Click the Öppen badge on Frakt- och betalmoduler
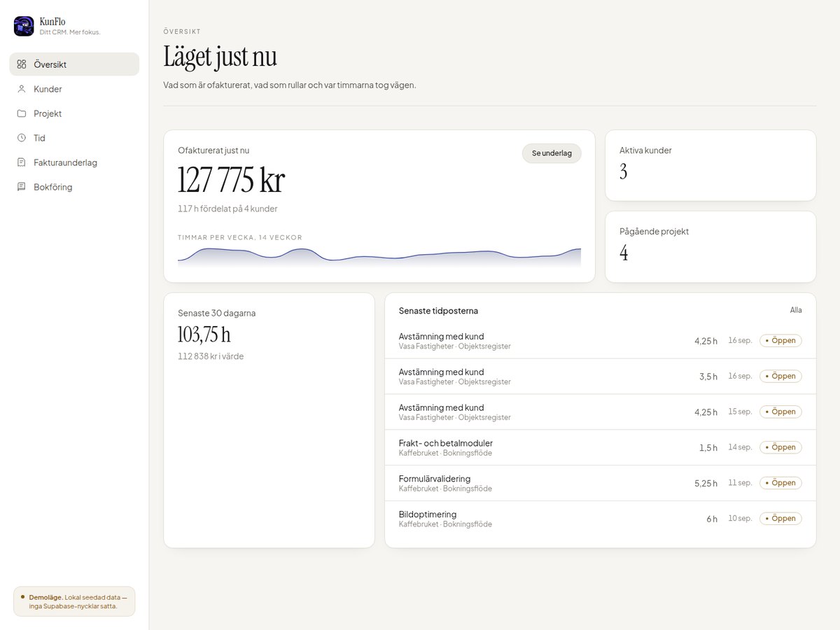The width and height of the screenshot is (840, 630). 780,447
